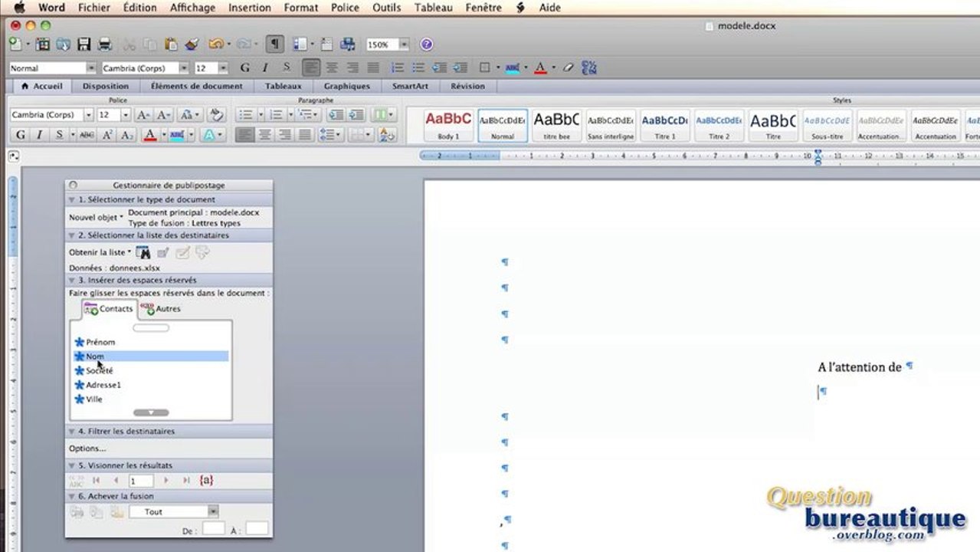Click the sort A-Z icon in ribbon
Viewport: 980px width, 552px height.
388,135
